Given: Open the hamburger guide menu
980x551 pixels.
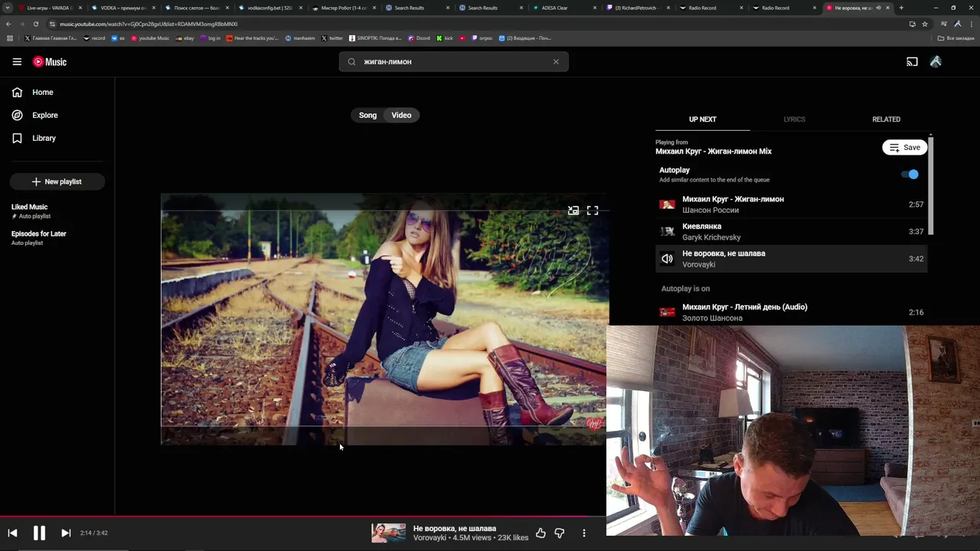Looking at the screenshot, I should point(17,62).
